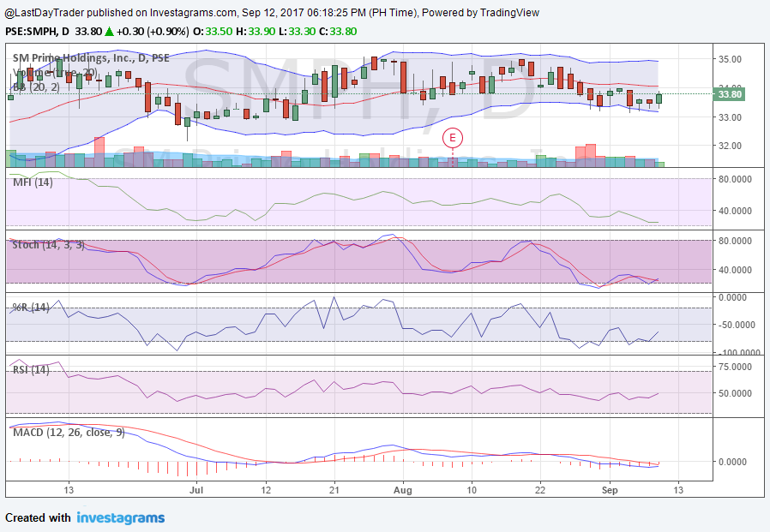
Task: Click the 75.0000 RSI axis label
Action: pos(735,367)
